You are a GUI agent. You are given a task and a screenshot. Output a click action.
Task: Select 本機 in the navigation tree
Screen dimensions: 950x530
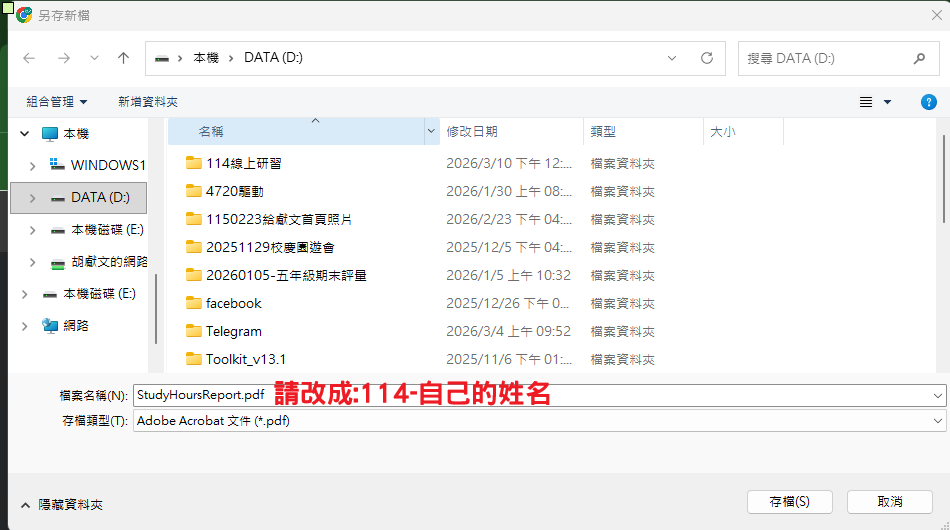[x=76, y=134]
